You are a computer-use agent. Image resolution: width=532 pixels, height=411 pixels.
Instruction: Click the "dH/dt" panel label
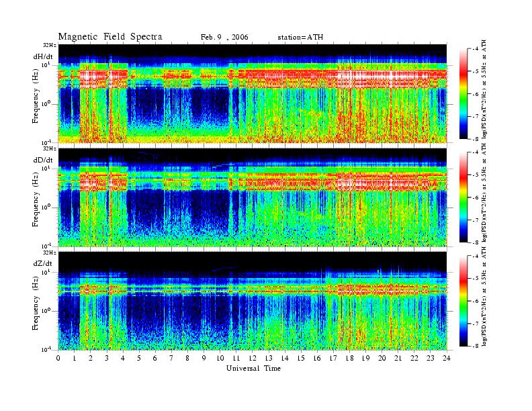(43, 56)
